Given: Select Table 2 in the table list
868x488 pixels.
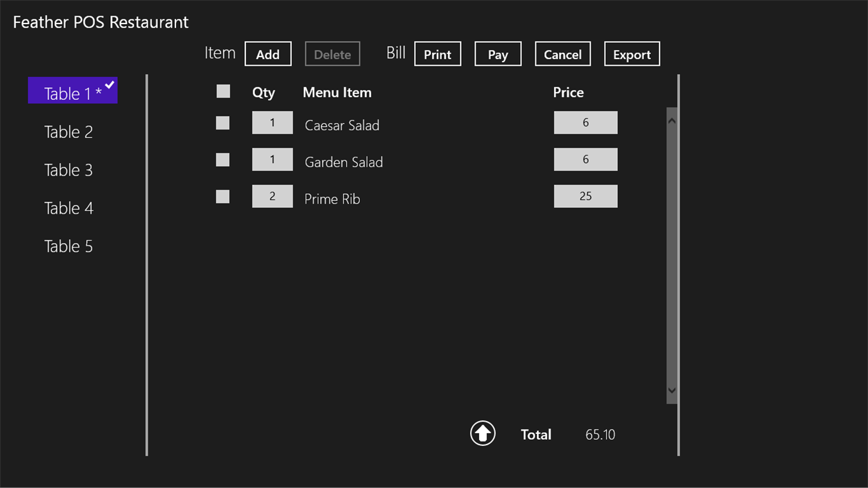Looking at the screenshot, I should (69, 132).
